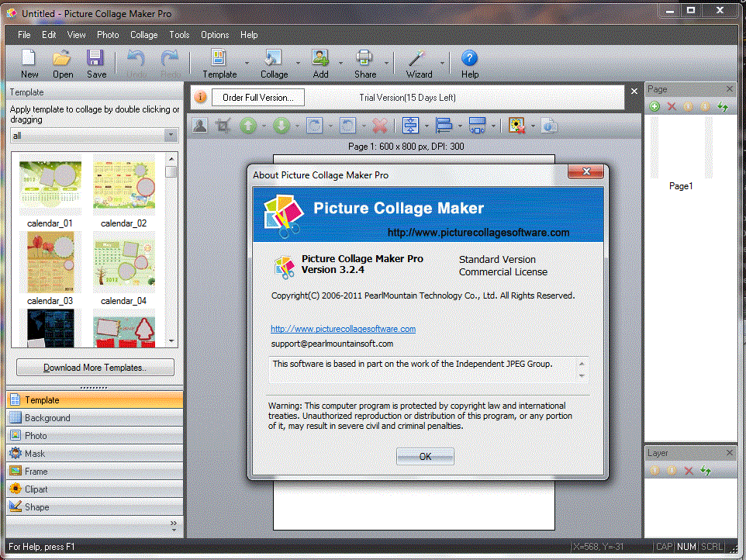Select the calendar_04 template thumbnail
The image size is (746, 560).
pyautogui.click(x=124, y=262)
